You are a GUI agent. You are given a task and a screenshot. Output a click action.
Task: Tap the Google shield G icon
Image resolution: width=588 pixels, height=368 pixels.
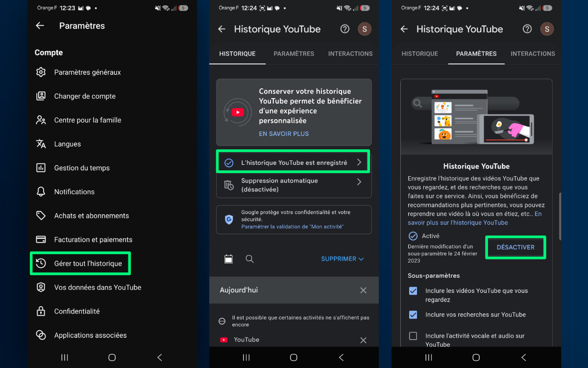coord(229,219)
